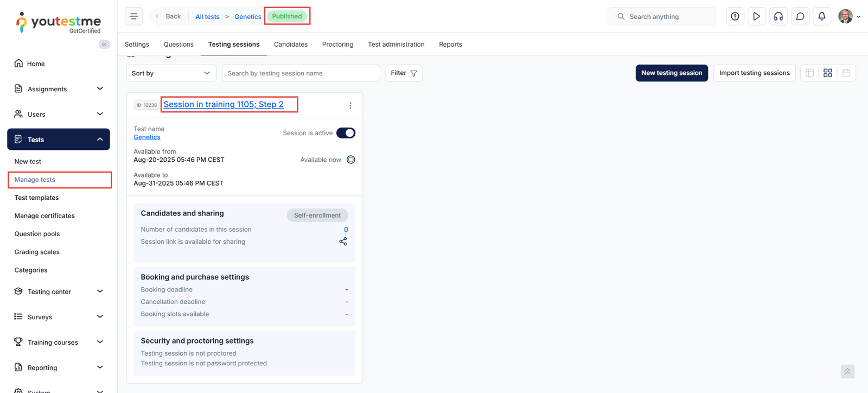
Task: Click the play video tutorial icon
Action: click(757, 16)
